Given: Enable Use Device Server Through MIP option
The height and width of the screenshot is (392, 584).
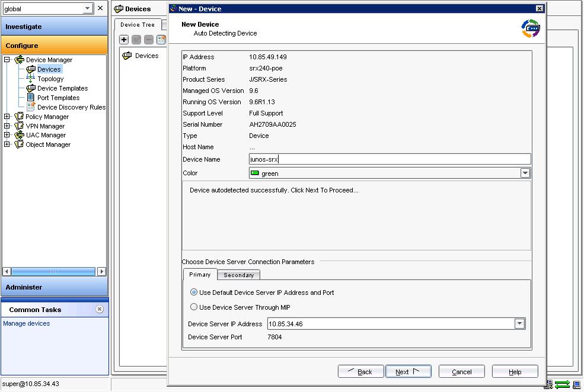Looking at the screenshot, I should pos(193,306).
